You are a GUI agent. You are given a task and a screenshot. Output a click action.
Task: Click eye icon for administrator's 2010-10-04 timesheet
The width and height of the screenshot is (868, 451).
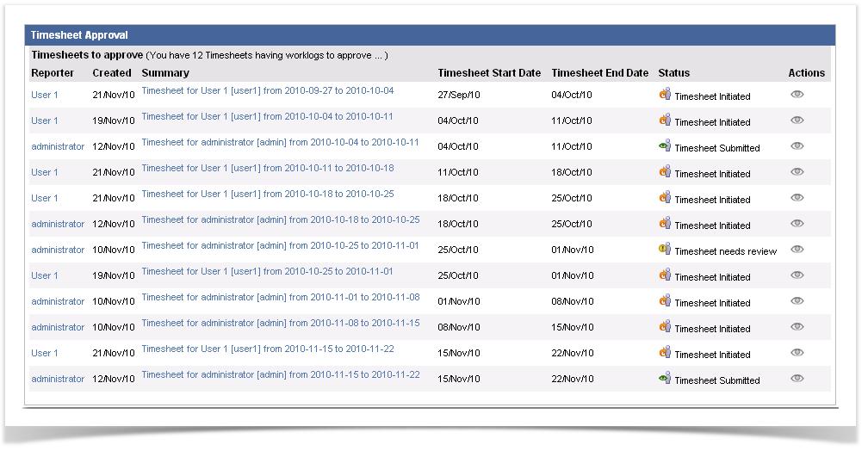tap(797, 146)
